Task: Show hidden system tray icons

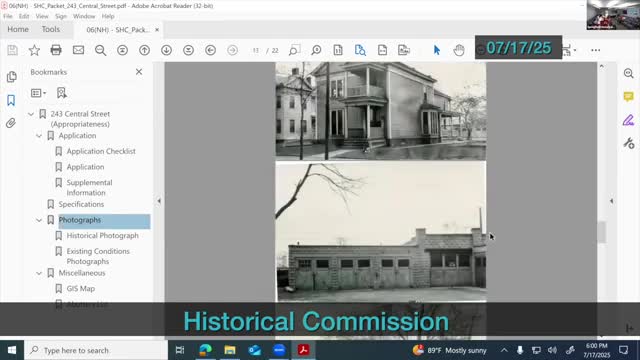Action: coord(504,350)
